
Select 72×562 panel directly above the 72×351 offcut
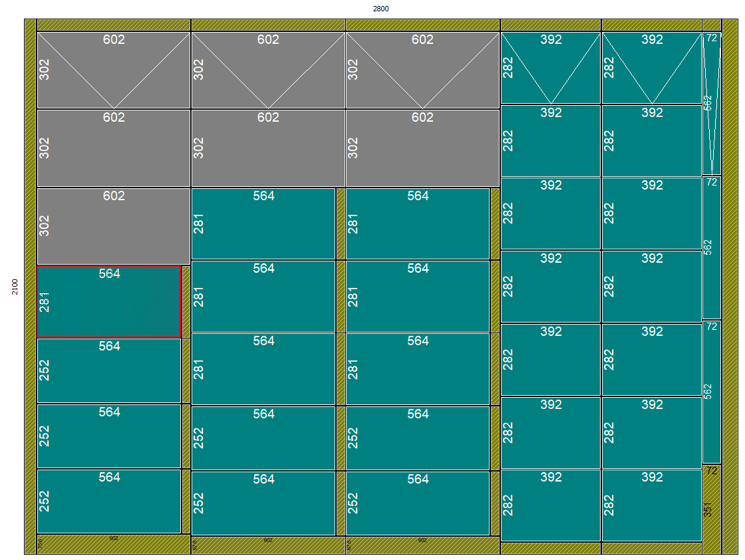(x=711, y=392)
